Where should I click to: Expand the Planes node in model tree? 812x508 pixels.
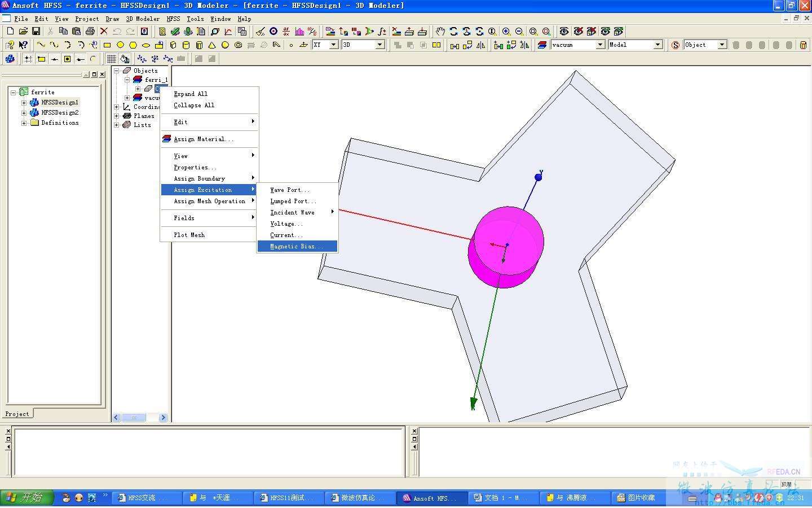(x=117, y=116)
